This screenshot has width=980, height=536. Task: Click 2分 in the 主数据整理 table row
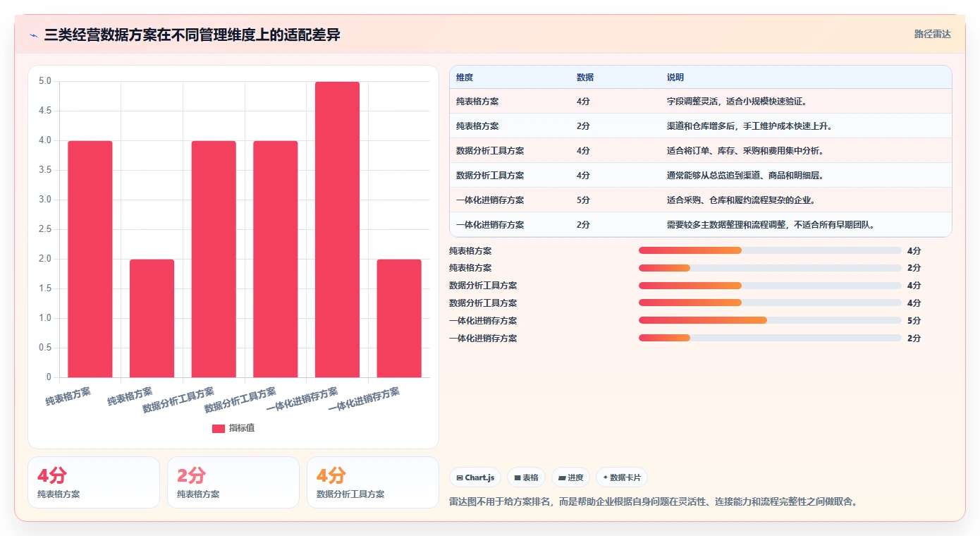(x=583, y=224)
